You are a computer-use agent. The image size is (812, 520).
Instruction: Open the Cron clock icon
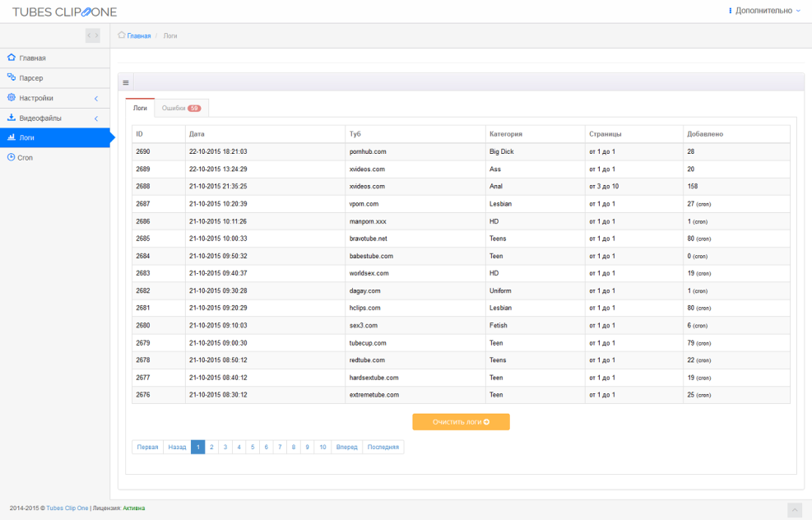12,157
